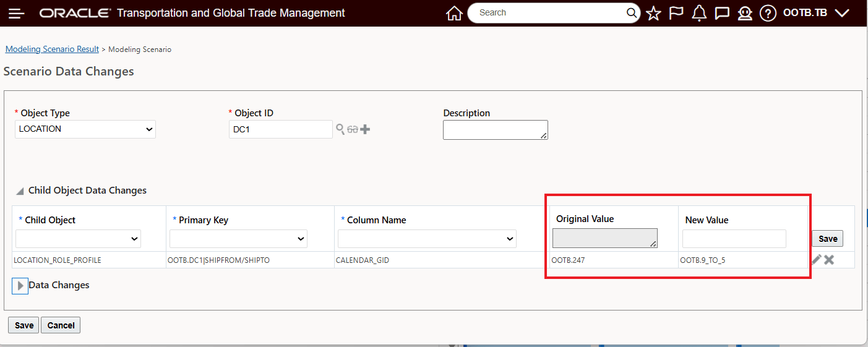Open the Primary Key dropdown
Viewport: 868px width, 347px height.
pyautogui.click(x=238, y=239)
